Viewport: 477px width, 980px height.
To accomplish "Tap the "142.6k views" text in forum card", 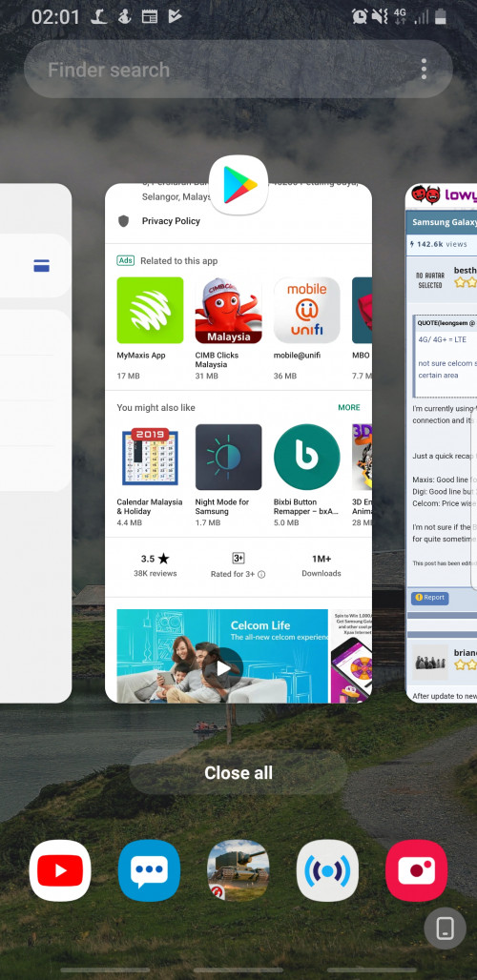I will 440,244.
